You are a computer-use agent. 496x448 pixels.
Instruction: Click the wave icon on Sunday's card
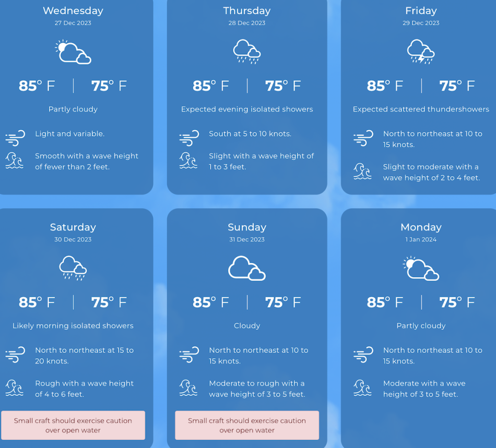point(189,388)
